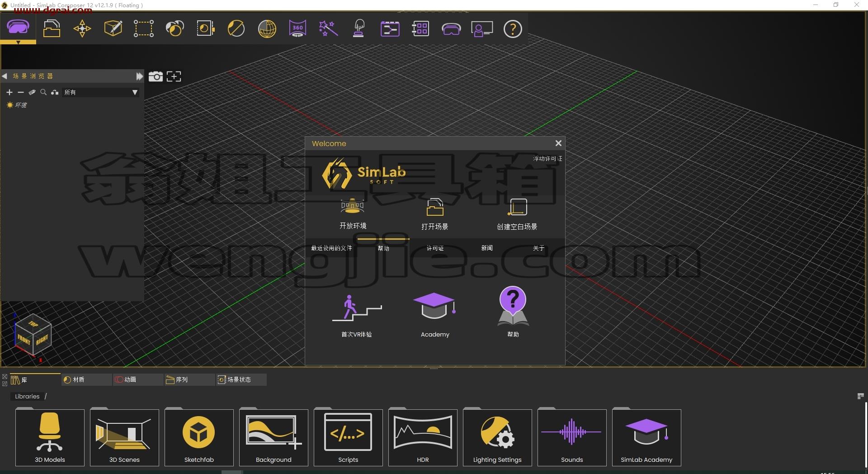Open the 360 panorama tool

coord(297,28)
